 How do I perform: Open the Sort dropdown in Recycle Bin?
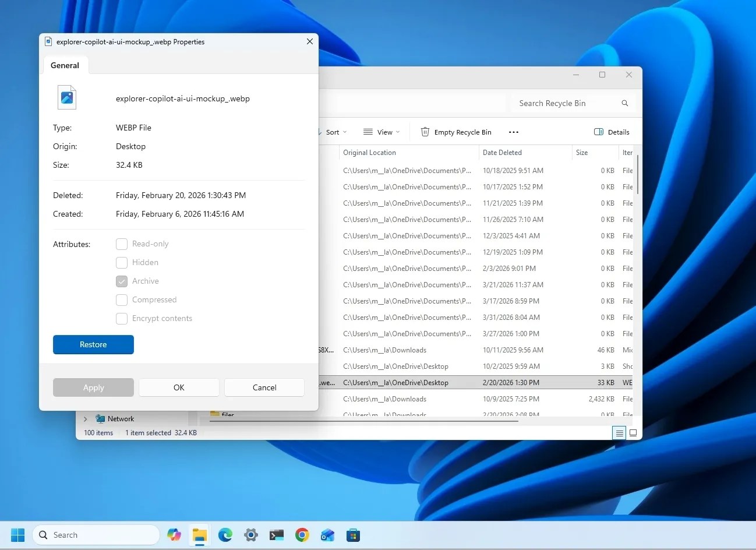(x=333, y=132)
